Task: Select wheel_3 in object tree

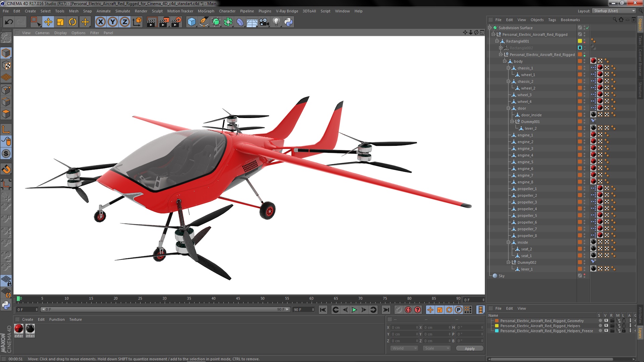Action: pos(524,95)
